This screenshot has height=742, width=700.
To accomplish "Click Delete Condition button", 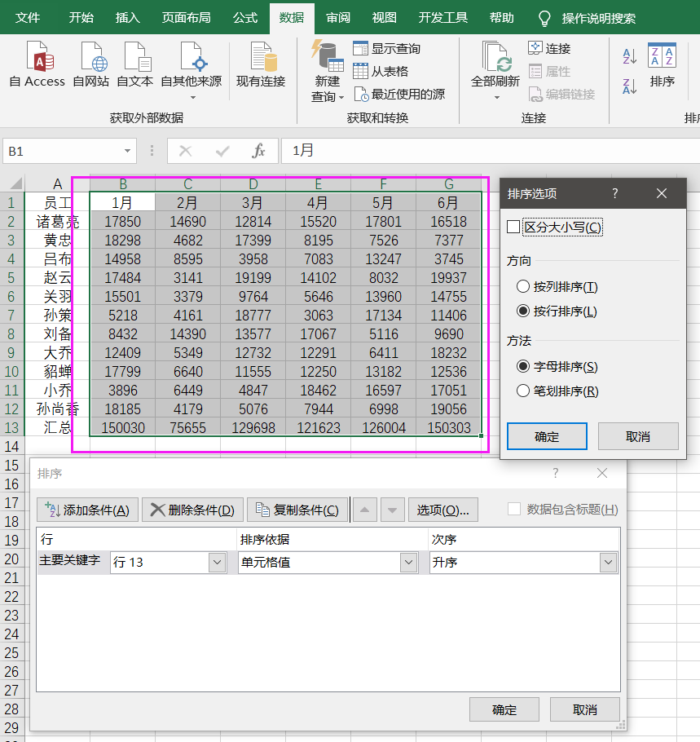I will click(192, 510).
